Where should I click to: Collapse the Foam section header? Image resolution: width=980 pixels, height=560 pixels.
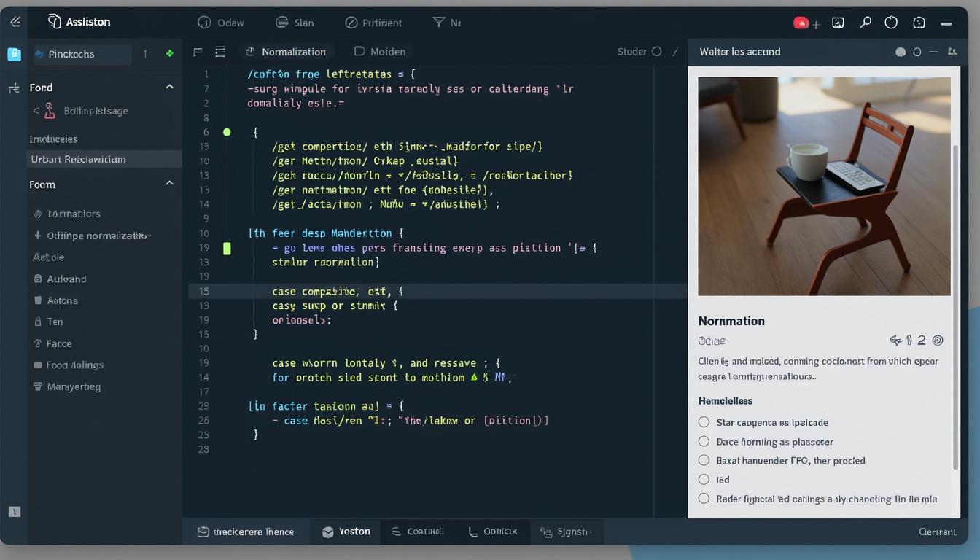point(169,183)
